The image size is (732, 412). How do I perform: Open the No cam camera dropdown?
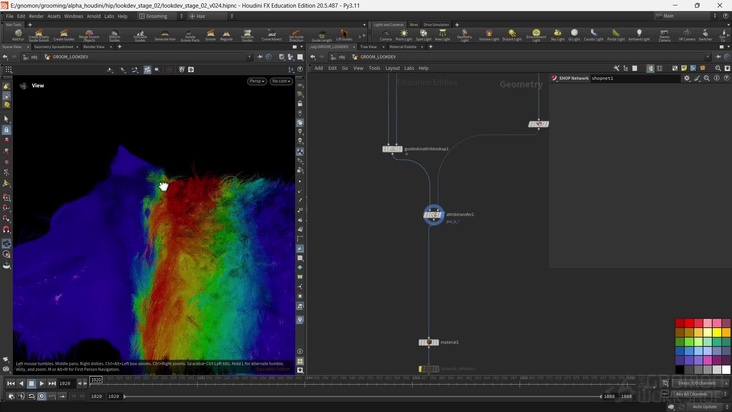281,81
